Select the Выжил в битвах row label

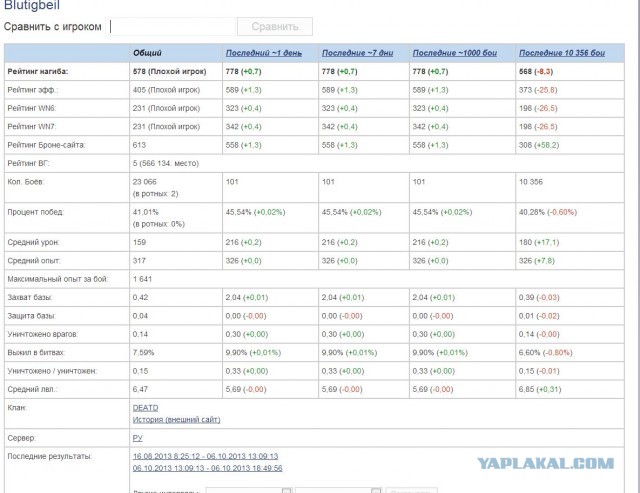36,353
